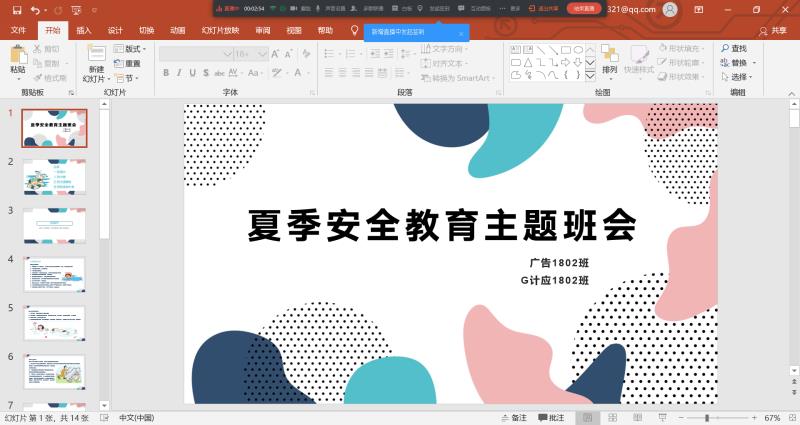Image resolution: width=800 pixels, height=425 pixels.
Task: Click the Format Painter brush icon
Action: click(x=38, y=78)
